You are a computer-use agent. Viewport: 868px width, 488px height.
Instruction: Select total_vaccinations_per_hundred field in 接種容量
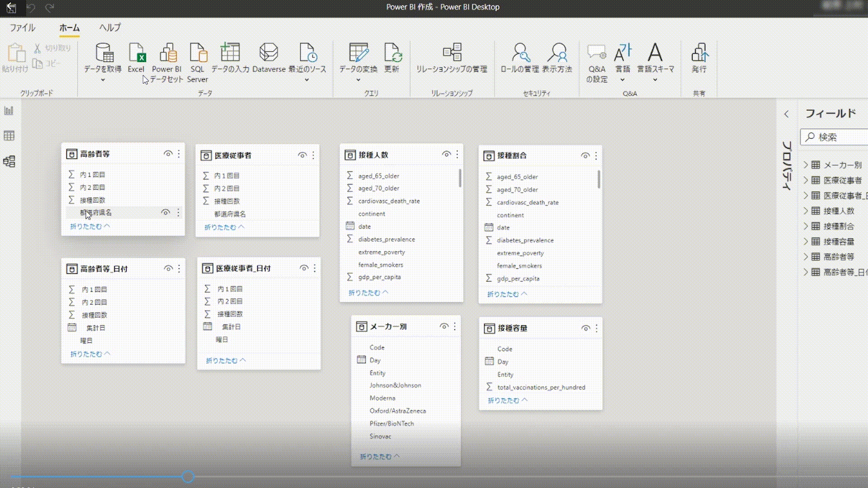click(541, 387)
